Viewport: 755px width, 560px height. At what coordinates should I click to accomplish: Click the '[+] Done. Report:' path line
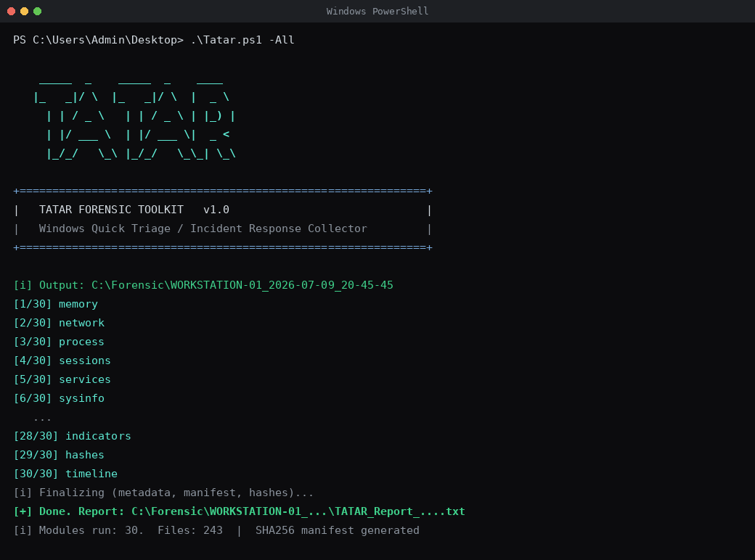(x=240, y=511)
